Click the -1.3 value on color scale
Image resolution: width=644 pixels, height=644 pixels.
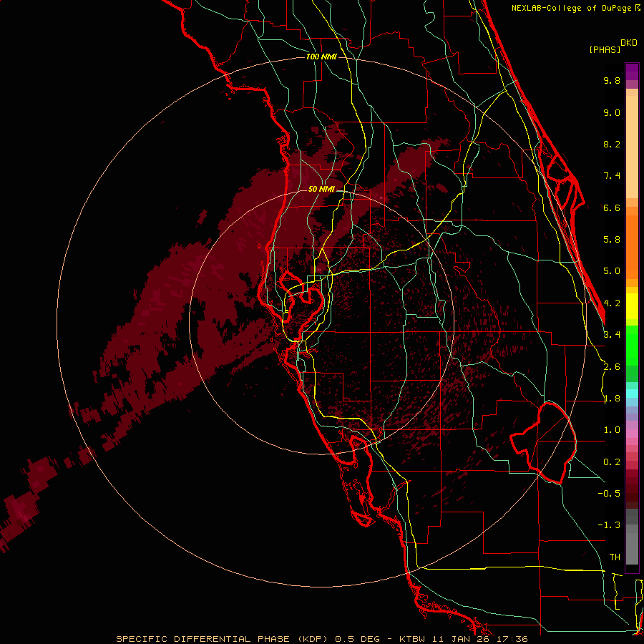pos(609,525)
